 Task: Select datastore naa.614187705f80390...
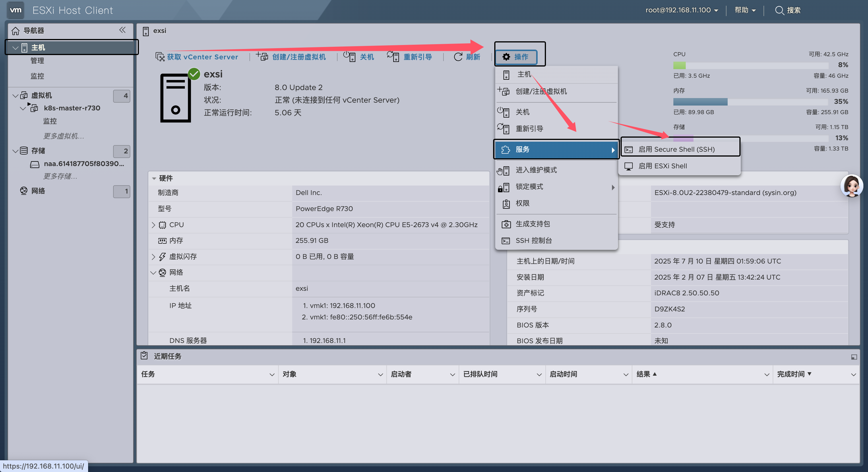click(x=84, y=164)
